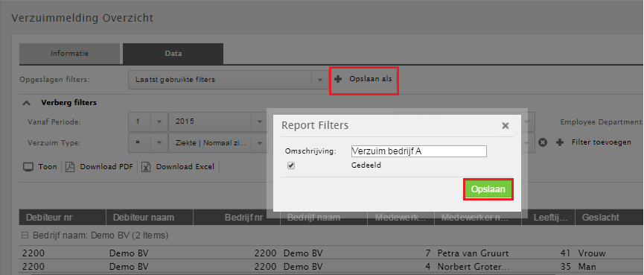Image resolution: width=644 pixels, height=275 pixels.
Task: Click age value 35
Action: coord(566,266)
